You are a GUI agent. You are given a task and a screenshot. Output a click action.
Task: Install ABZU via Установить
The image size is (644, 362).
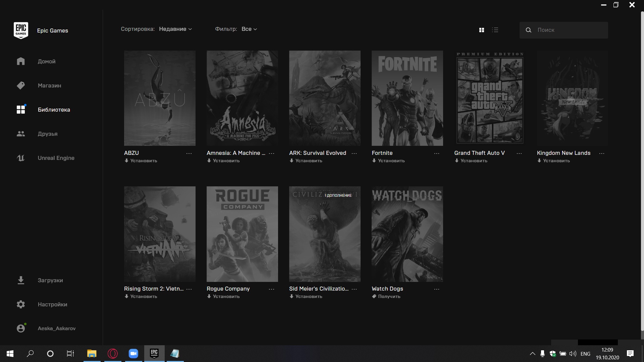141,161
